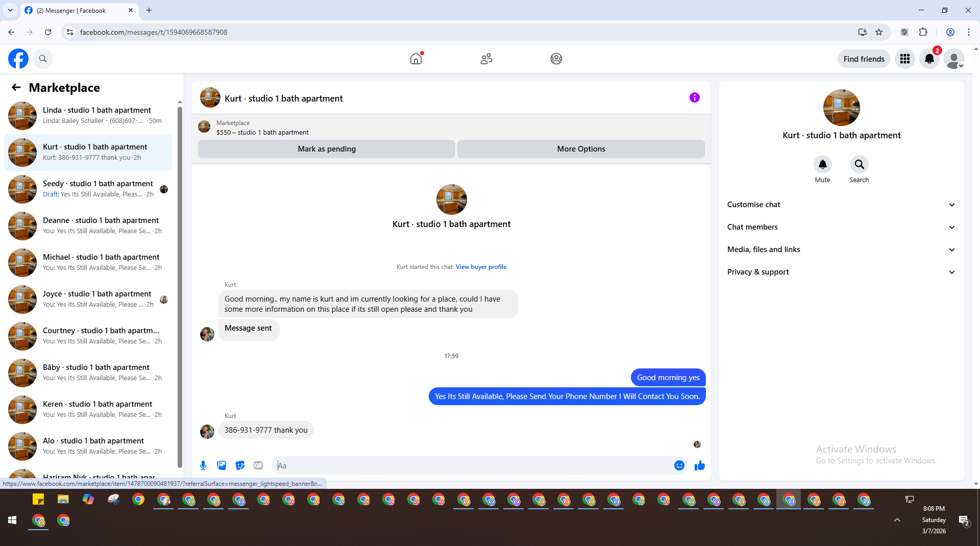
Task: Open Keren's studio apartment conversation
Action: tap(88, 410)
